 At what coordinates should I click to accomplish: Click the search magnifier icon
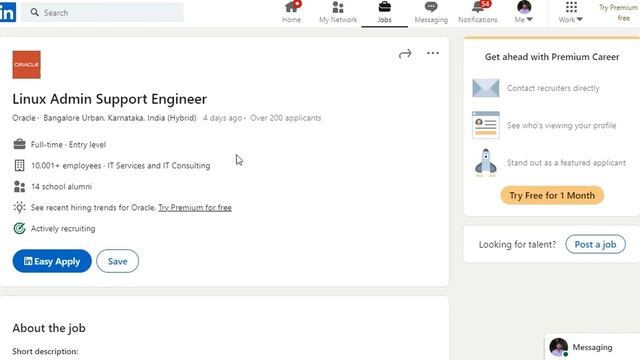35,13
